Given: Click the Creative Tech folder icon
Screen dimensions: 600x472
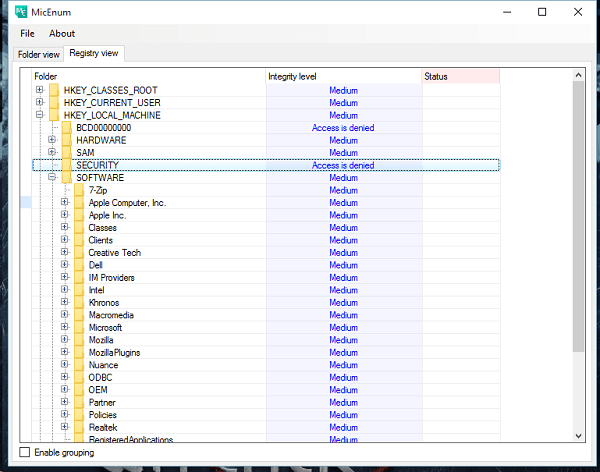Looking at the screenshot, I should coord(79,253).
